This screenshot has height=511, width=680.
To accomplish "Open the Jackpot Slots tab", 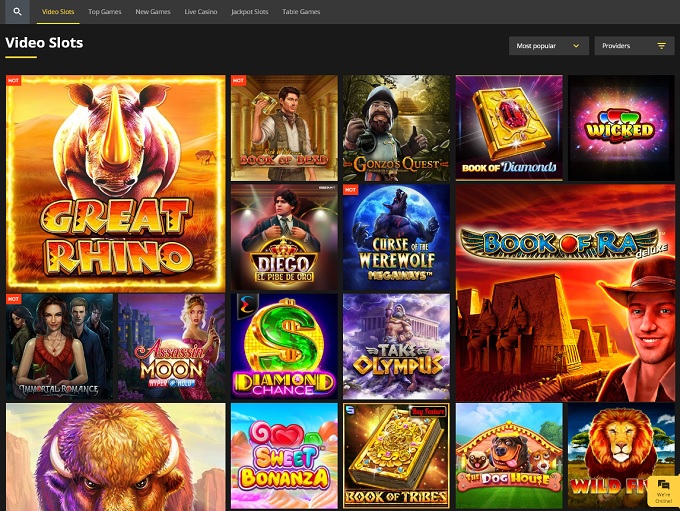I will coord(249,12).
